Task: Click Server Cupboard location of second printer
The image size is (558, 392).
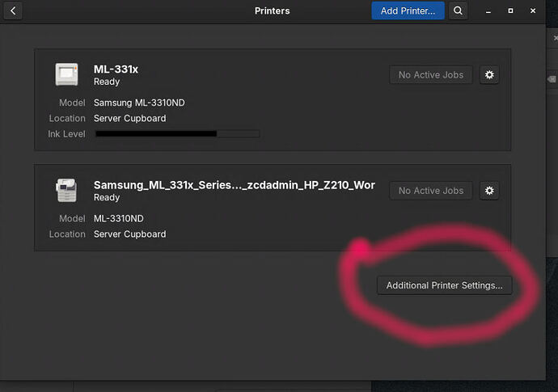Action: (129, 234)
